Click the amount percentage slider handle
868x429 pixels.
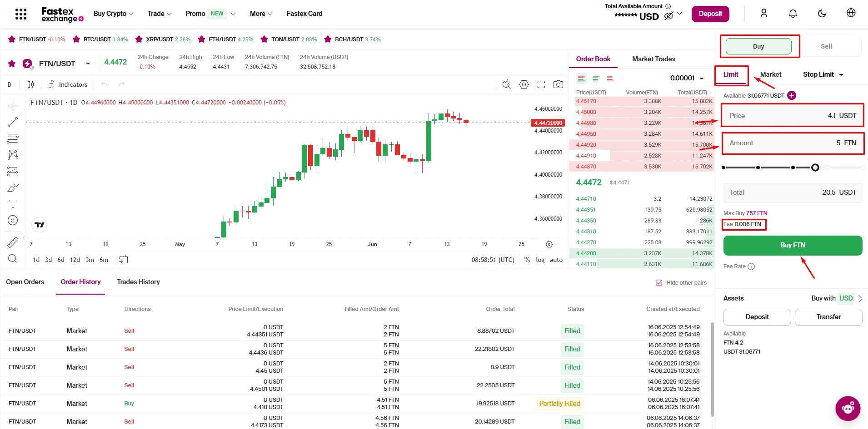coord(815,168)
